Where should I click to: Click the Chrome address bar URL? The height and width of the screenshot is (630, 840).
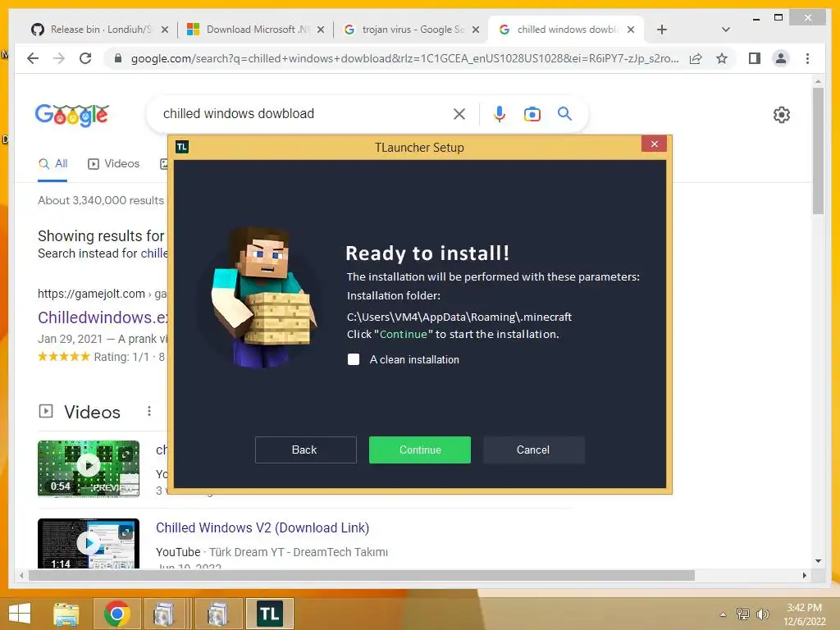coord(404,58)
